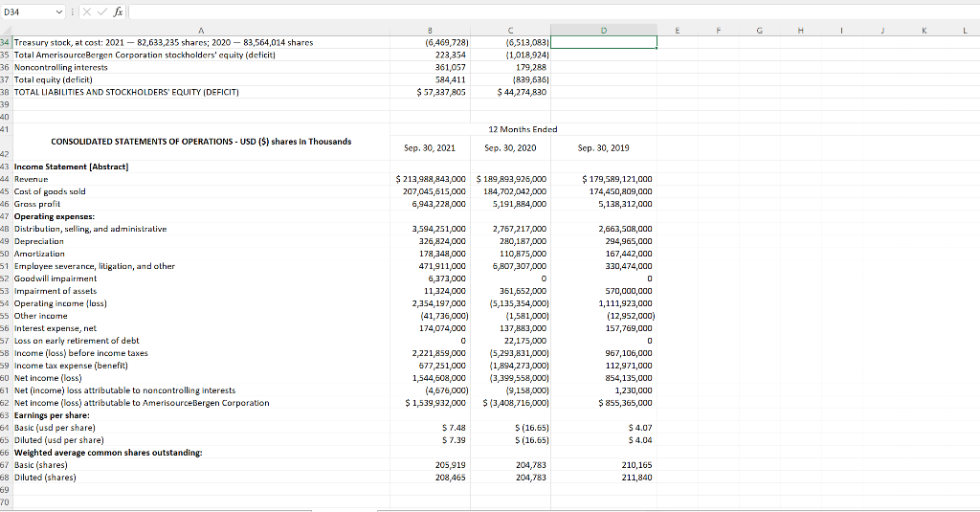Screen dimensions: 980x512
Task: Select row 44 header
Action: click(x=5, y=179)
